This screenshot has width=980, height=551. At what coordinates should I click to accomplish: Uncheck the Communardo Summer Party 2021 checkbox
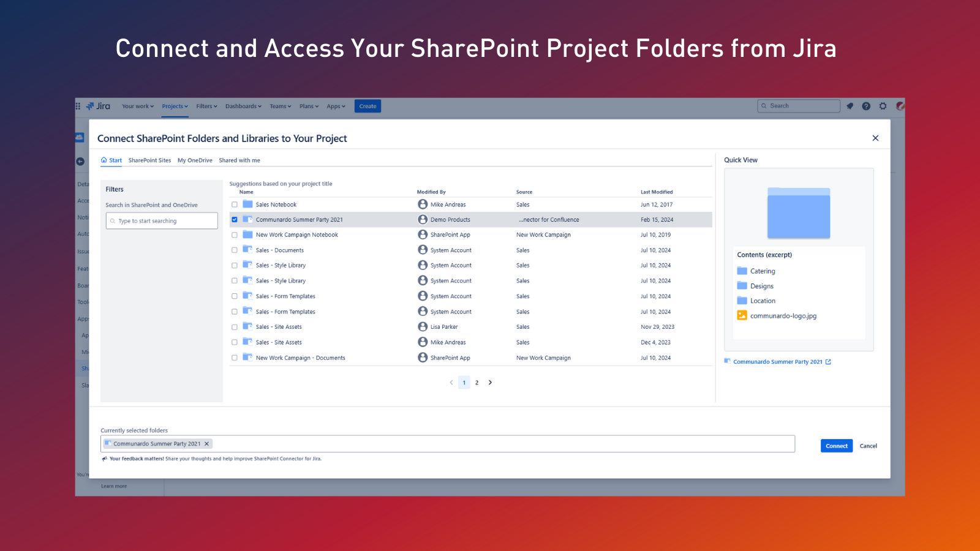(x=234, y=220)
